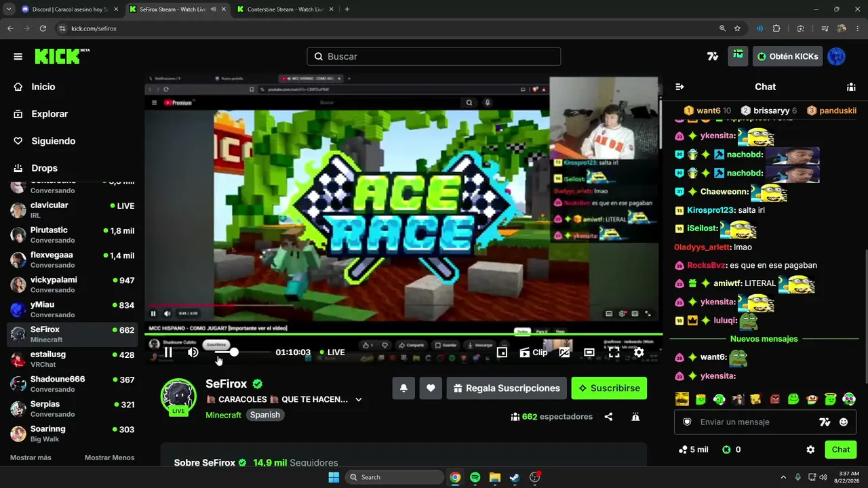The height and width of the screenshot is (488, 868).
Task: Send the message with the Chat button
Action: point(841,449)
